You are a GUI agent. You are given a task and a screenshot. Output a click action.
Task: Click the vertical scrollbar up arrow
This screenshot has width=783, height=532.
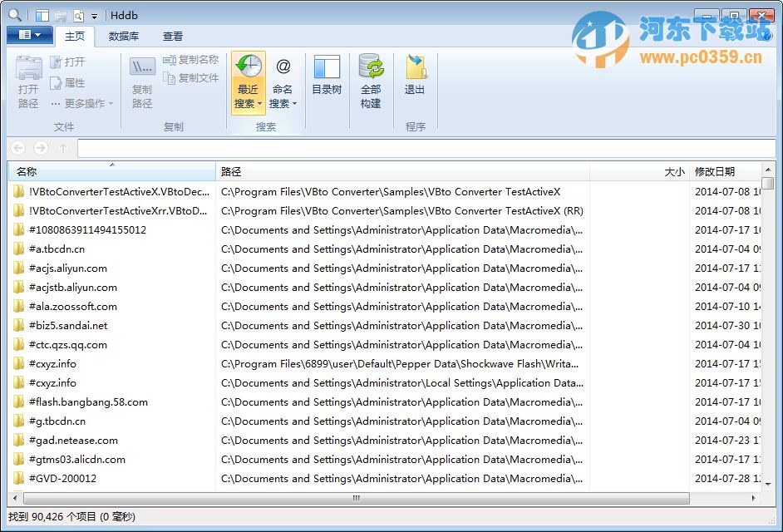click(x=768, y=170)
